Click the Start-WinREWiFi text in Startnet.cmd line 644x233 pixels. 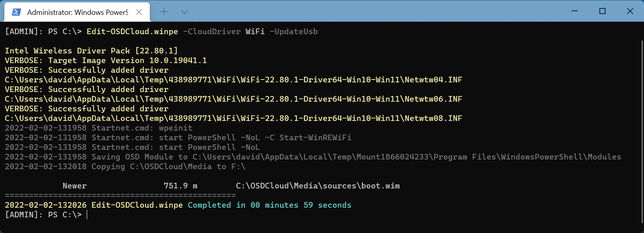click(x=315, y=137)
